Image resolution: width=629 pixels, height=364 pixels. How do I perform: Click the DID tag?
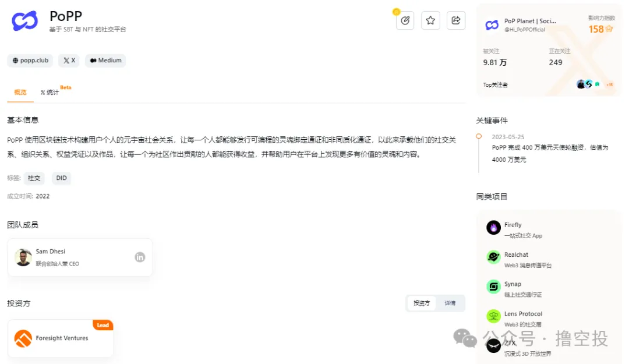tap(61, 178)
